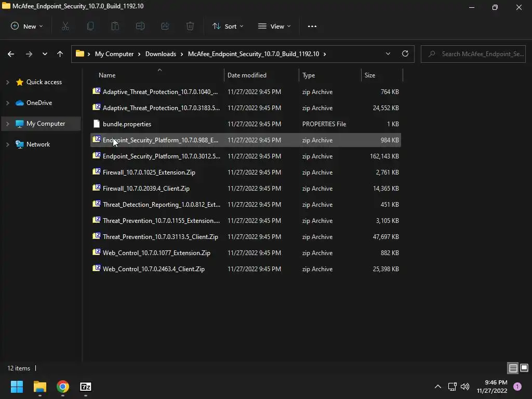The height and width of the screenshot is (399, 532).
Task: Click the Rename icon in toolbar
Action: pyautogui.click(x=140, y=26)
